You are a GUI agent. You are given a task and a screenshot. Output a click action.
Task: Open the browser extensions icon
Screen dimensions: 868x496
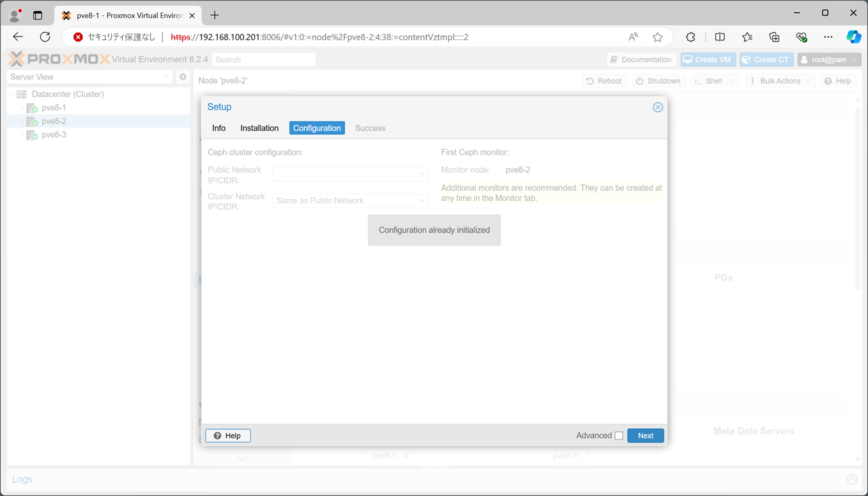[690, 37]
